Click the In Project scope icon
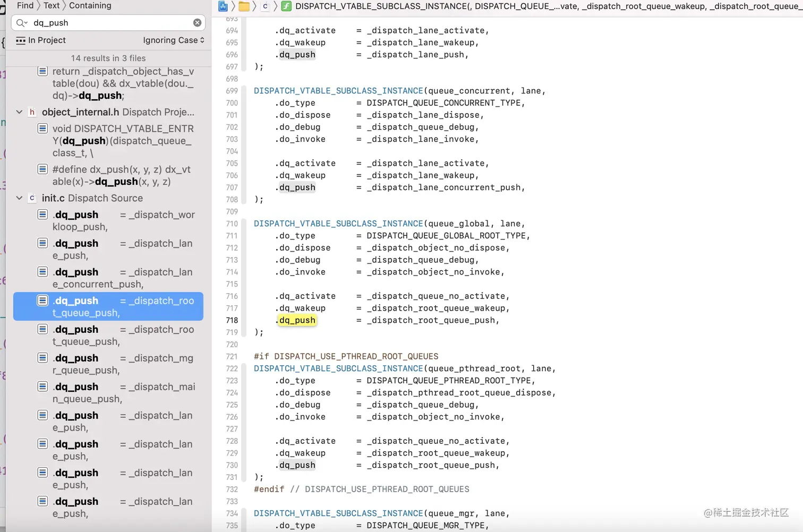Image resolution: width=803 pixels, height=532 pixels. [21, 40]
